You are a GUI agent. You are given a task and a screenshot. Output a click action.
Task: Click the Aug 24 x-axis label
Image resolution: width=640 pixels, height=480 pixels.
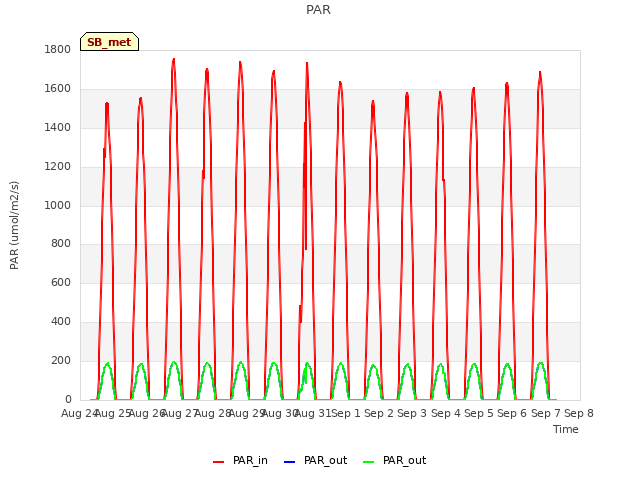[79, 413]
